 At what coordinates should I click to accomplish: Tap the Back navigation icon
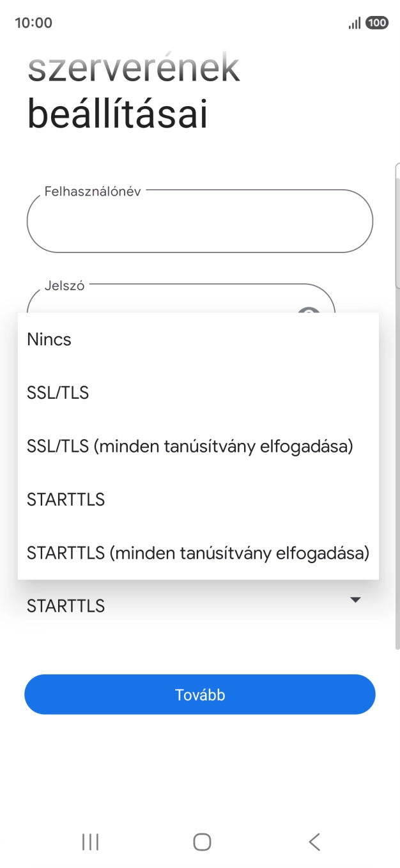coord(313,842)
